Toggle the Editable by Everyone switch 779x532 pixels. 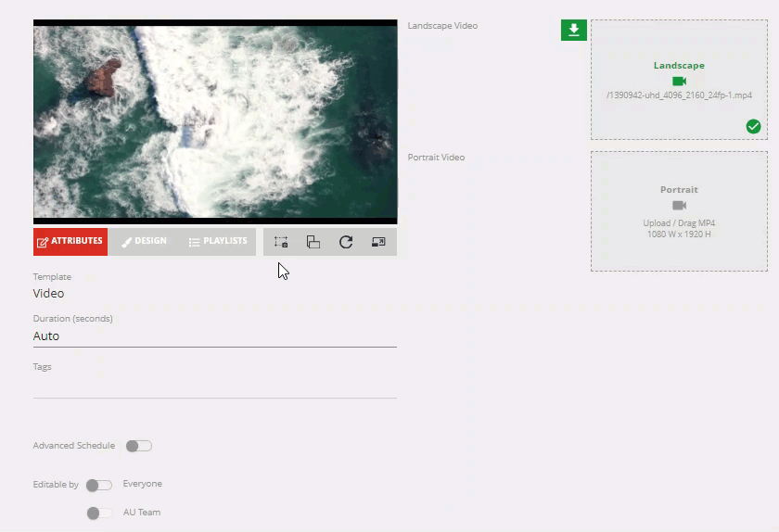tap(99, 485)
